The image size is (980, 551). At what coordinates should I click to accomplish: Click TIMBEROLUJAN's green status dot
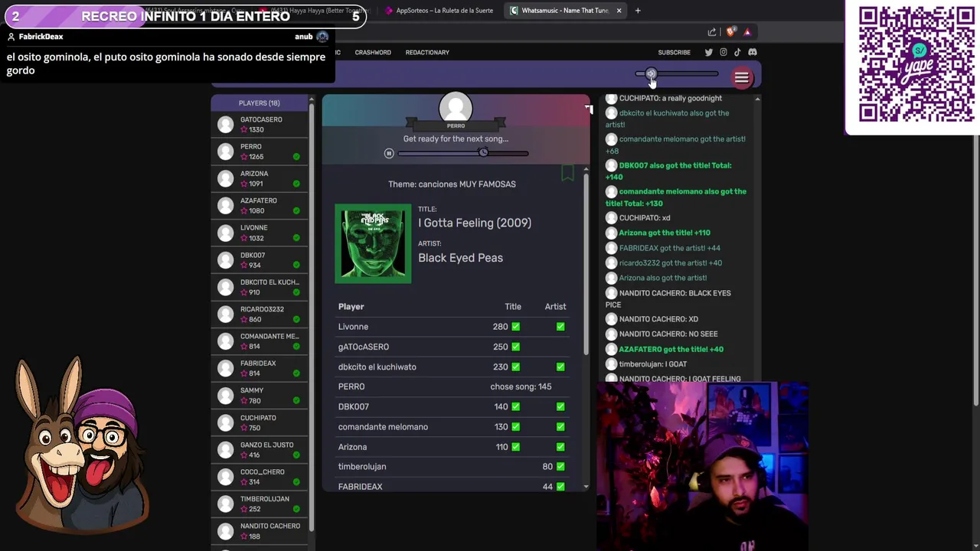coord(296,509)
